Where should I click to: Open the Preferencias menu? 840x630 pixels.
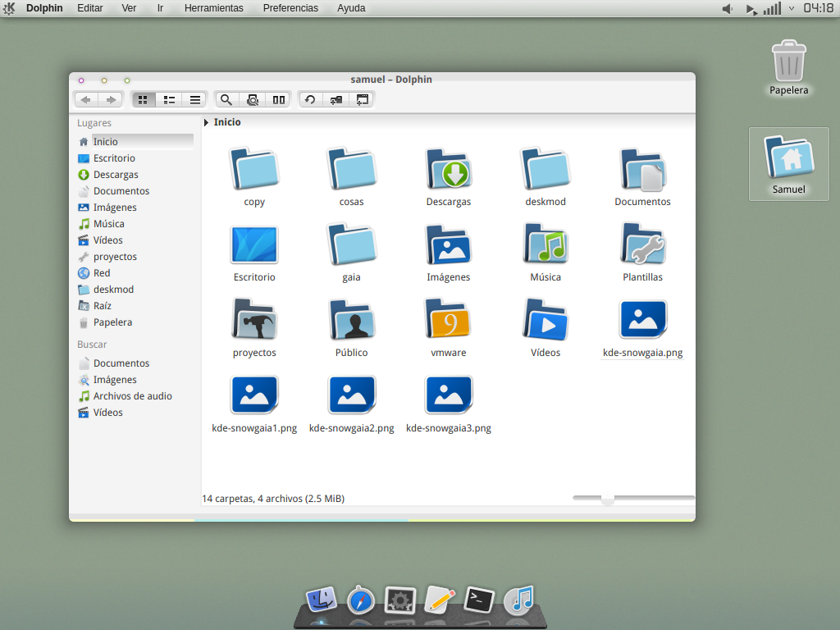(290, 8)
